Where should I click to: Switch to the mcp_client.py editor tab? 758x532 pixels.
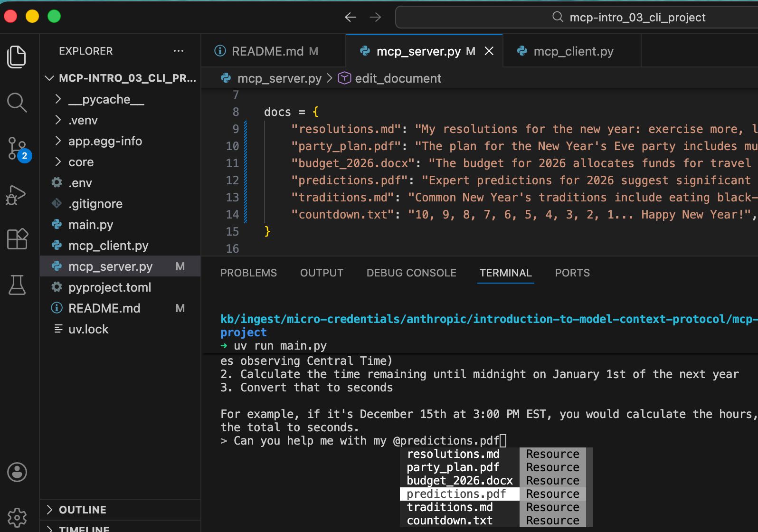click(572, 51)
